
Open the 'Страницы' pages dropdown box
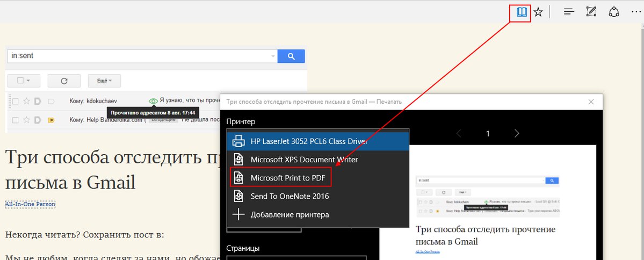click(x=296, y=257)
